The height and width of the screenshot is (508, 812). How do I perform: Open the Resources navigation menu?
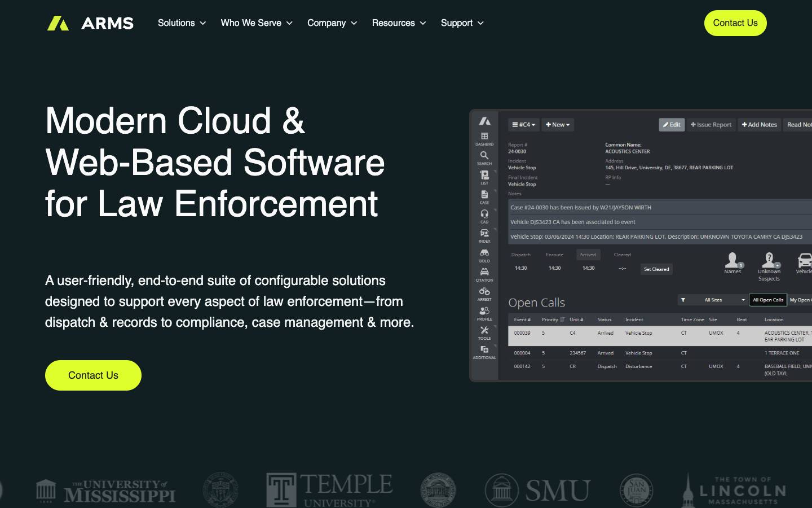(x=399, y=23)
